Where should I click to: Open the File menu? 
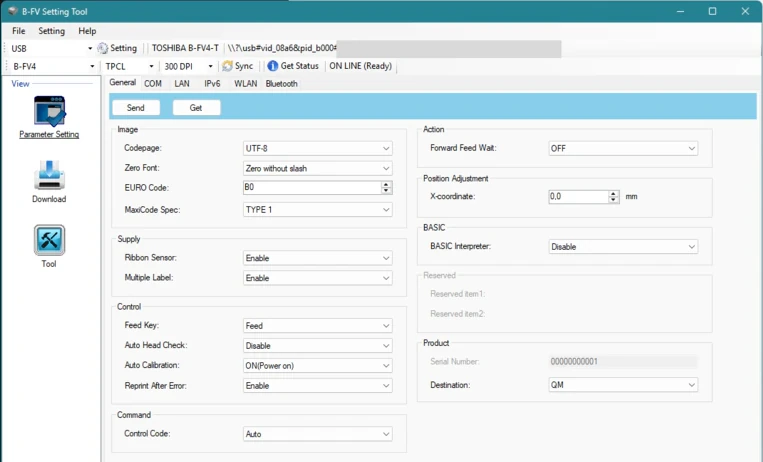[x=18, y=31]
